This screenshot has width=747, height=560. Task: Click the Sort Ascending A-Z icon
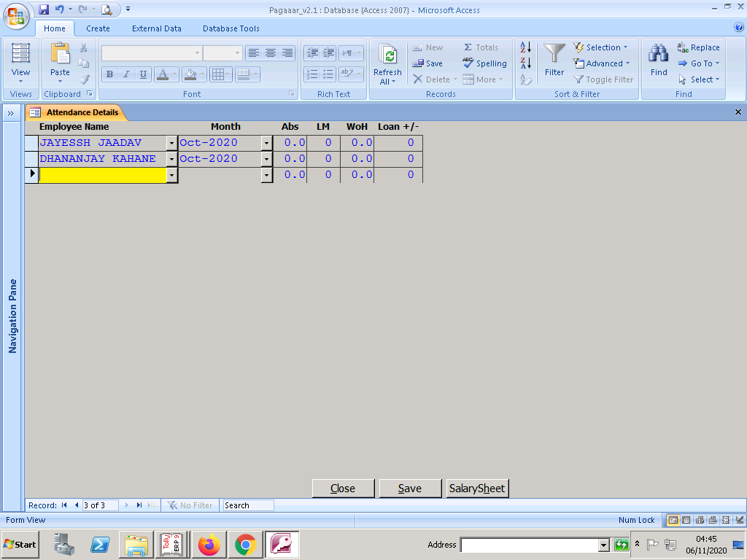tap(525, 47)
